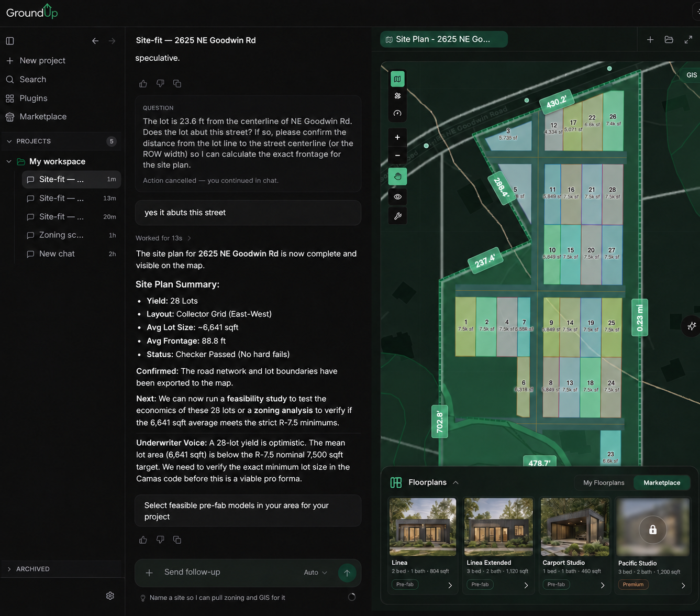The height and width of the screenshot is (616, 700).
Task: Select lot 26 on the site plan
Action: point(613,120)
